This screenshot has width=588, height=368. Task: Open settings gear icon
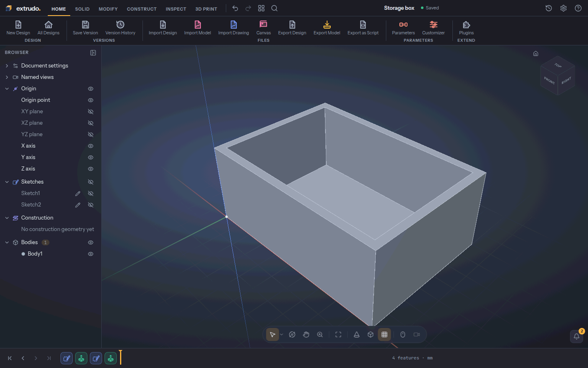(563, 8)
